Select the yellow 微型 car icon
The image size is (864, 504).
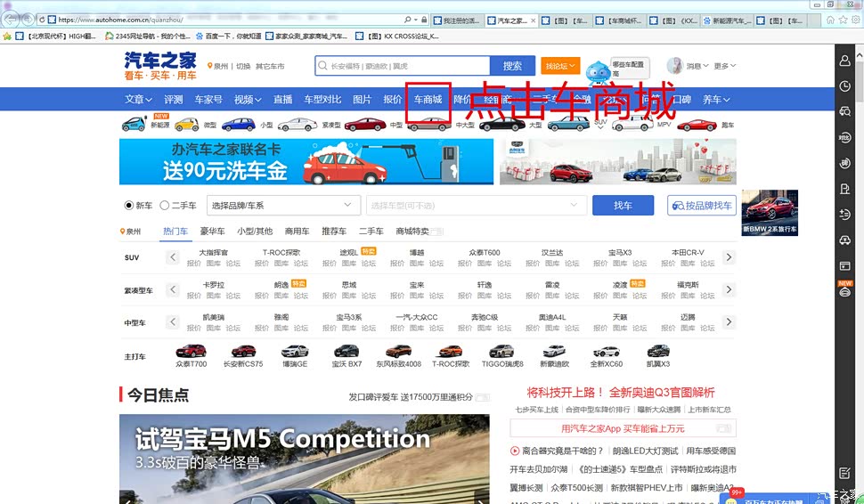point(187,125)
